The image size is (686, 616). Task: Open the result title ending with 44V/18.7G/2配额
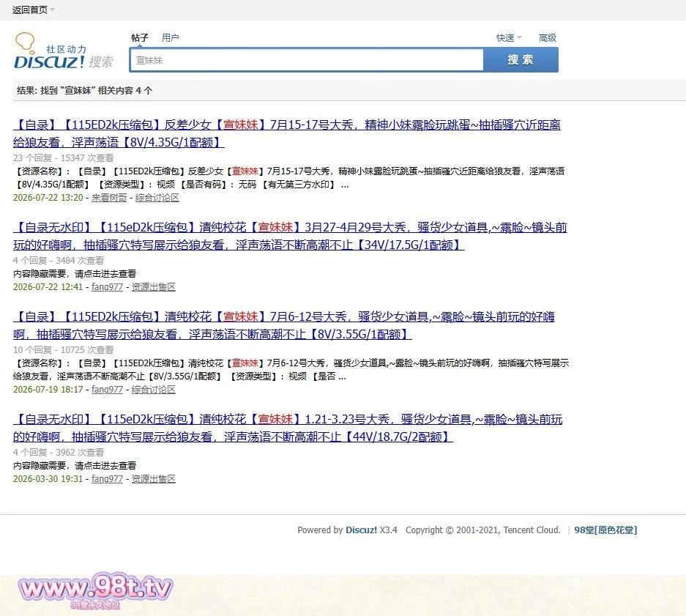click(288, 428)
